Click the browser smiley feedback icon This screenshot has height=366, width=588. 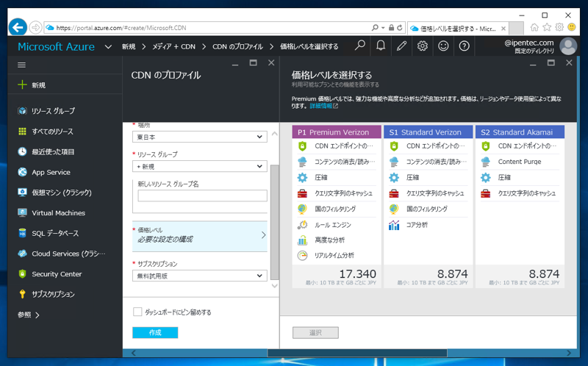coord(572,27)
